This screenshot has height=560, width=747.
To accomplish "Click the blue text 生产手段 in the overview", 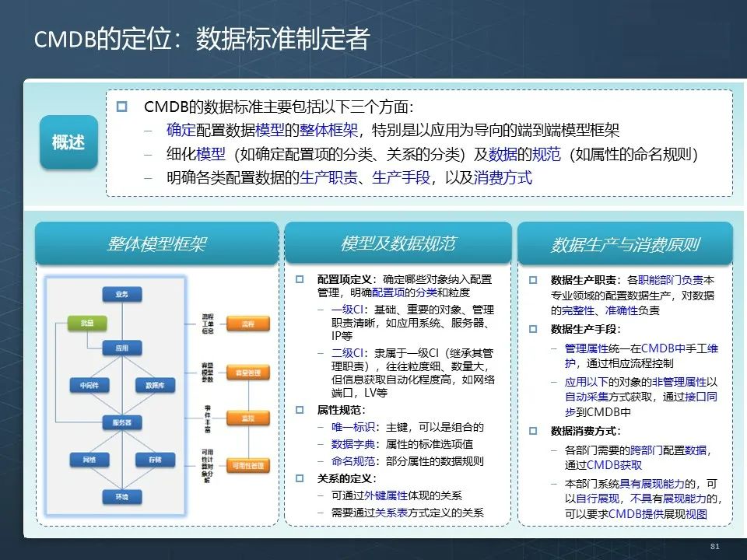I will click(402, 177).
